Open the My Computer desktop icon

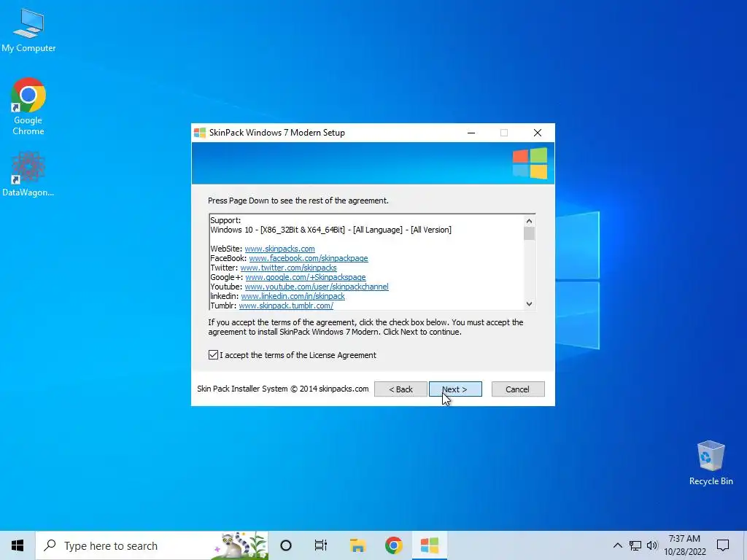28,30
